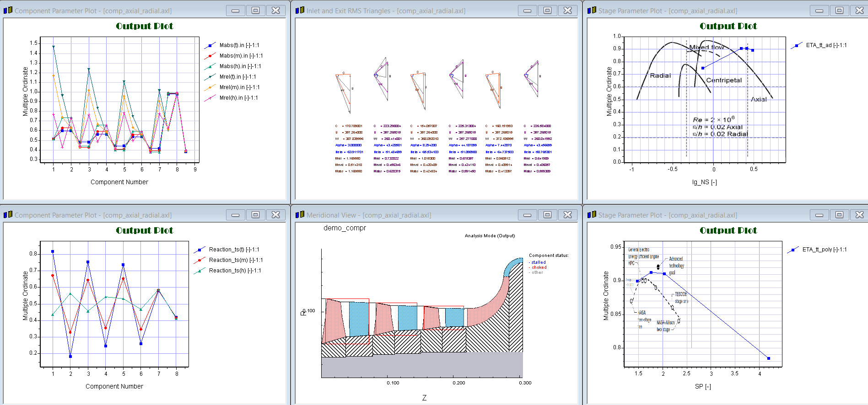Click the ETA_tt_poly legend entry
This screenshot has width=868, height=405.
(x=824, y=250)
